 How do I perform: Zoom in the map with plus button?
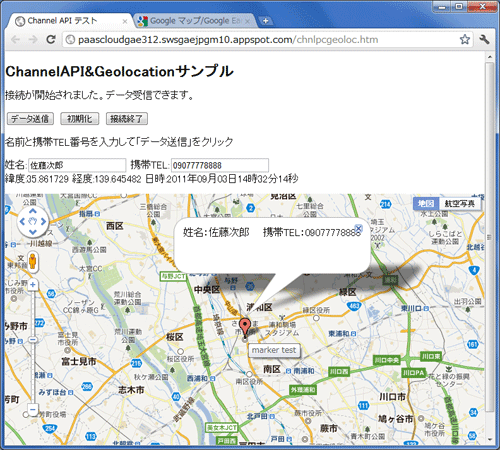click(x=33, y=285)
